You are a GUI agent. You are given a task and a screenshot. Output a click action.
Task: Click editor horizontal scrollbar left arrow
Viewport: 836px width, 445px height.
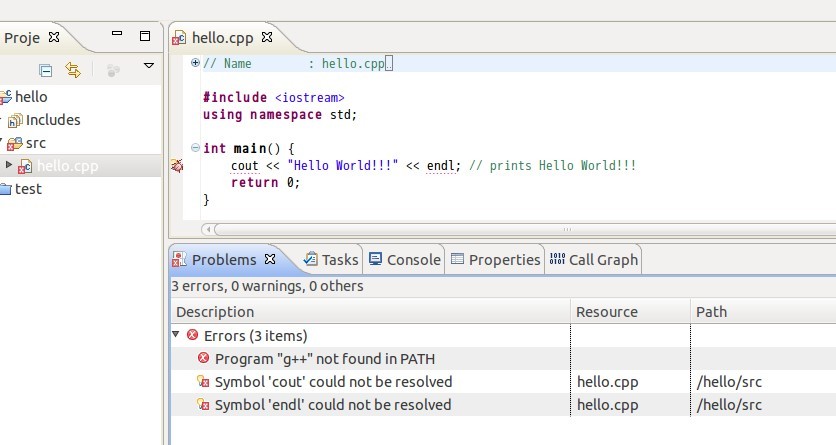208,230
